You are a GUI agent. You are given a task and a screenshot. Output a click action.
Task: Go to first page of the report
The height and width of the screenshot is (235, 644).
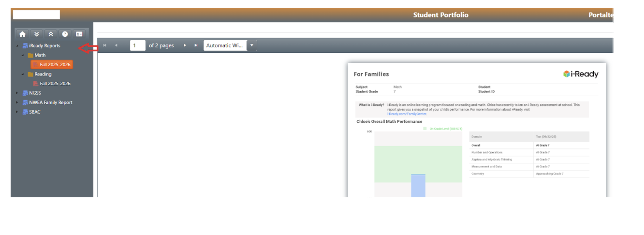pos(105,45)
